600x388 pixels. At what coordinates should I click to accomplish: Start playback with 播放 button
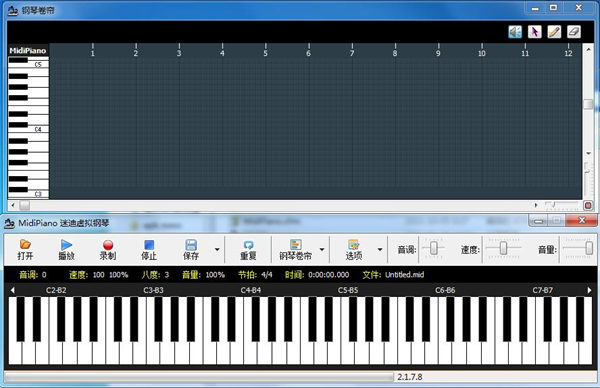(x=66, y=250)
